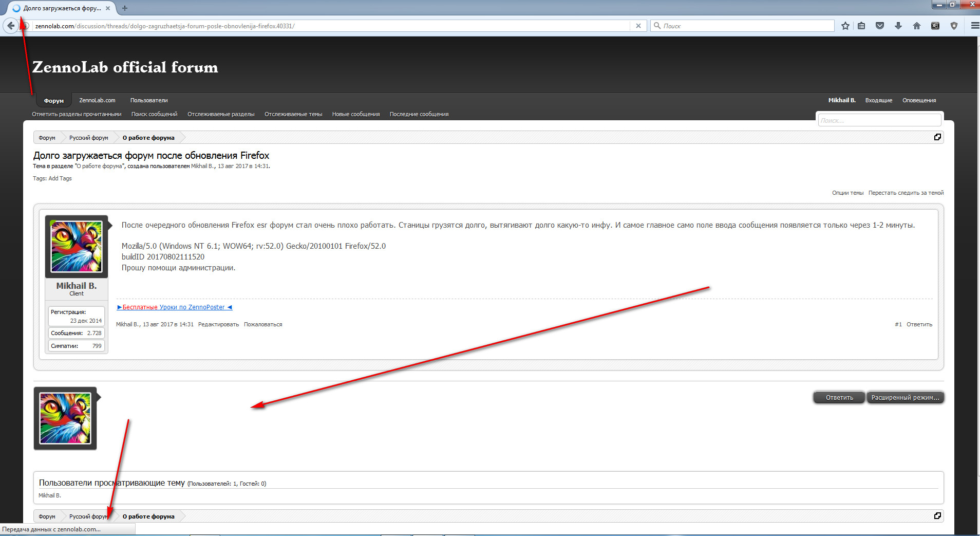Click the buildID 20170802111520 text
Image resolution: width=980 pixels, height=536 pixels.
(x=163, y=257)
